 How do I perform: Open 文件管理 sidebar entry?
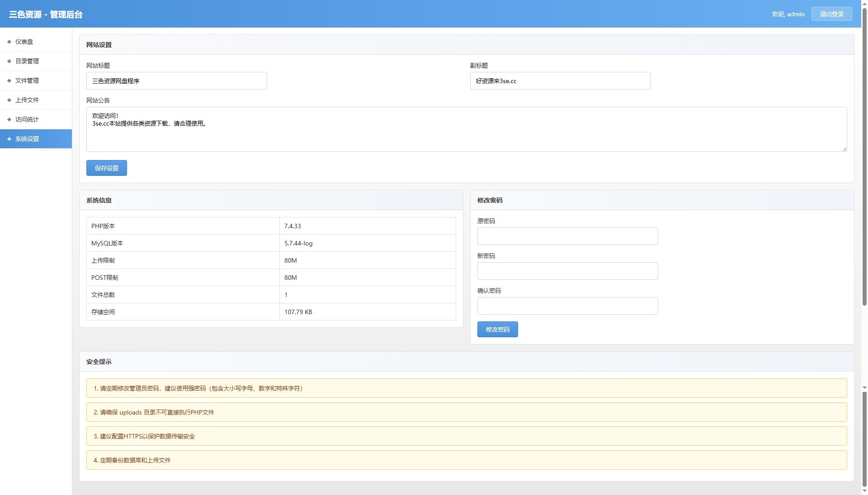click(x=27, y=80)
